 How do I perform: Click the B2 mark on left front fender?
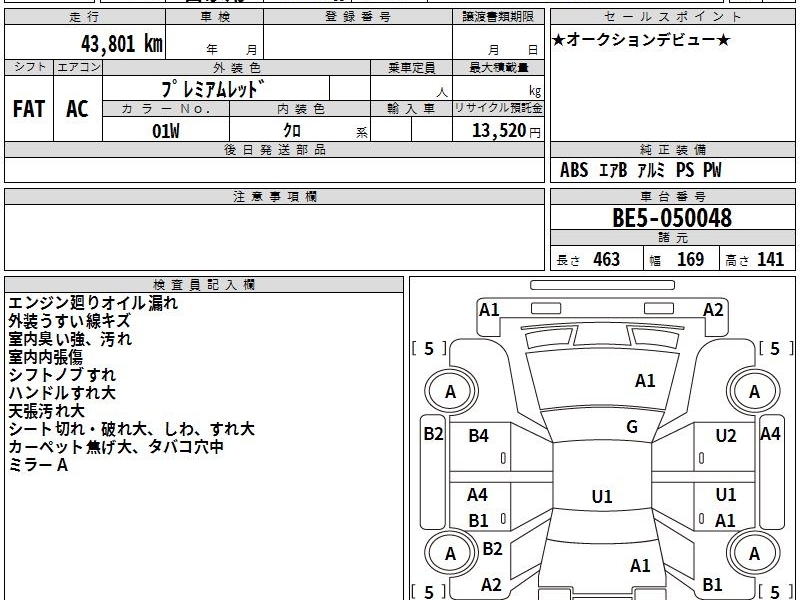[433, 434]
